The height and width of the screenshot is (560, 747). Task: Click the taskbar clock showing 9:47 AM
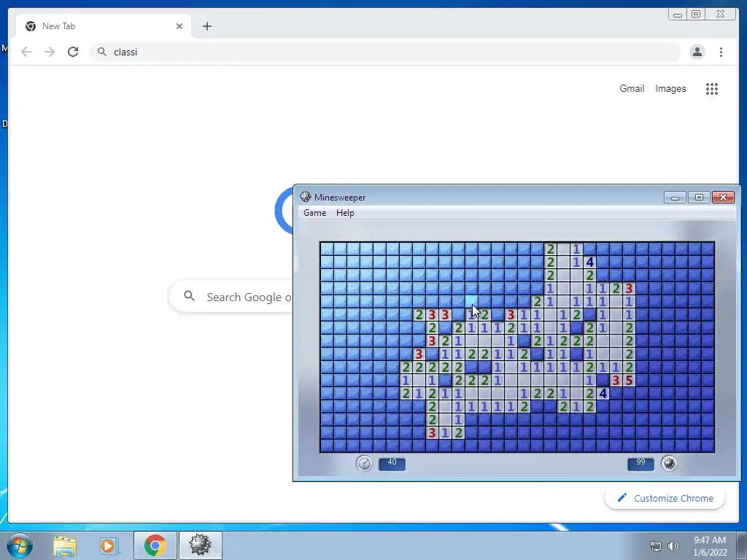click(710, 546)
